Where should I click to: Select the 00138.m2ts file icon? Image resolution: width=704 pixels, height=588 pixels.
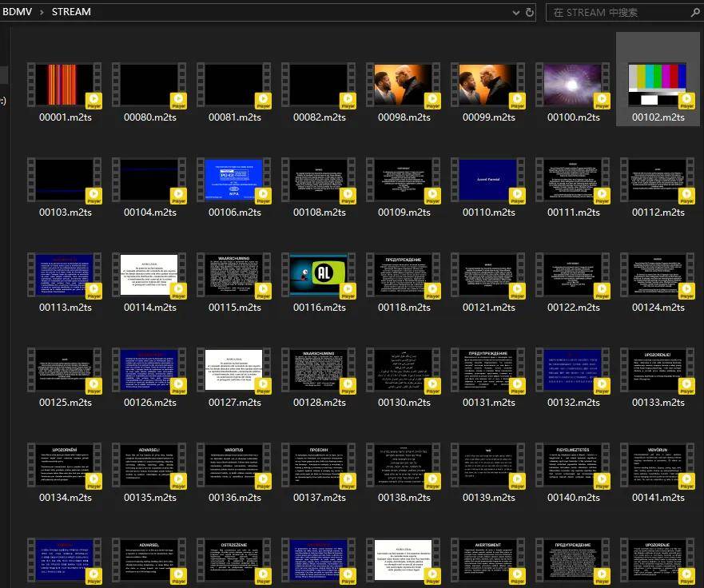coord(404,466)
